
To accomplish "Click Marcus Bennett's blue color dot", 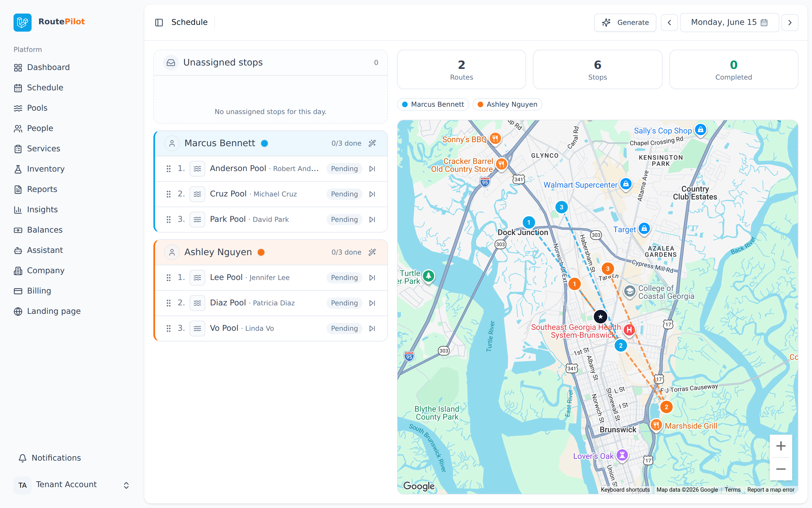I will tap(264, 143).
